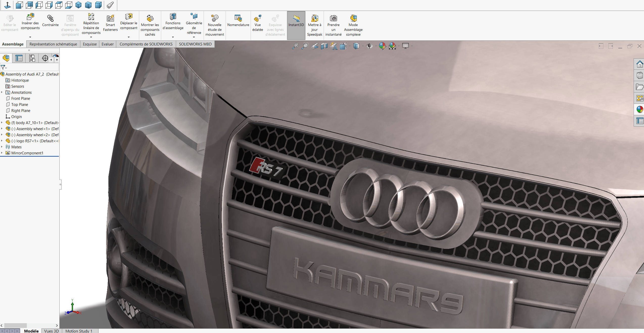This screenshot has width=644, height=333.
Task: Click Mettre à jour Speedpak
Action: (x=315, y=25)
